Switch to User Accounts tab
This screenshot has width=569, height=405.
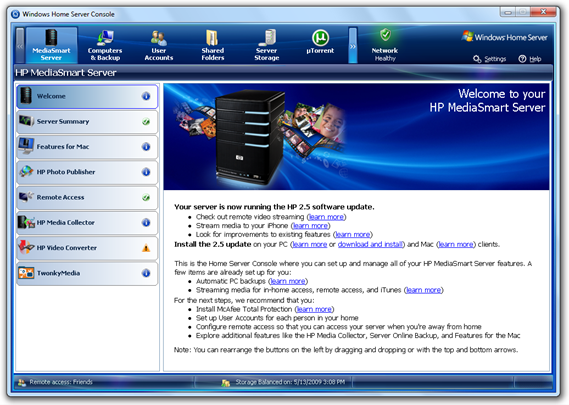pyautogui.click(x=159, y=45)
